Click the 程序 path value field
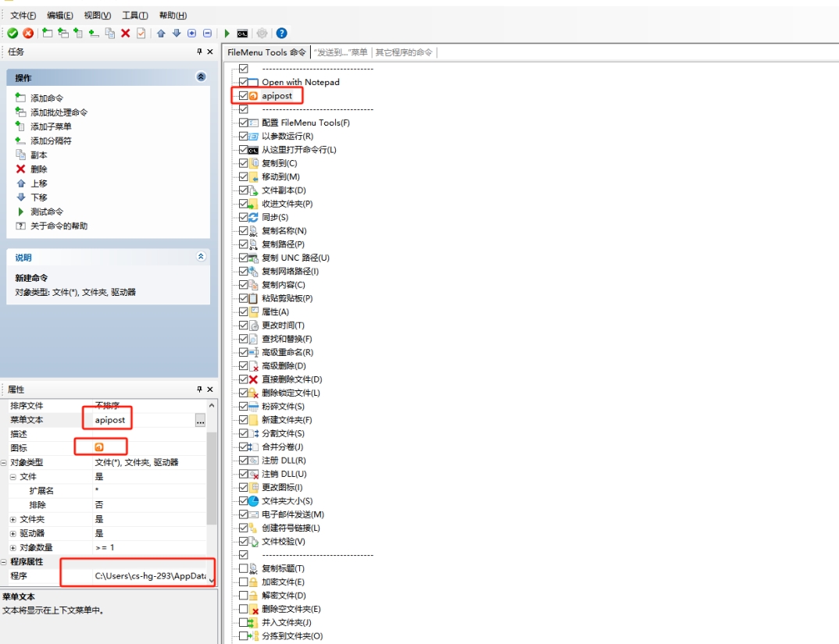 coord(150,576)
